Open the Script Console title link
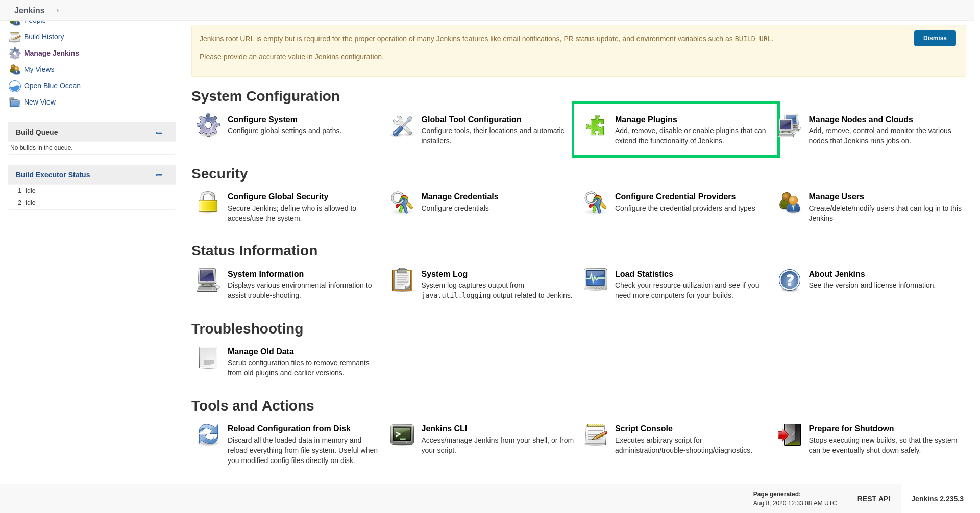The image size is (980, 513). coord(644,428)
